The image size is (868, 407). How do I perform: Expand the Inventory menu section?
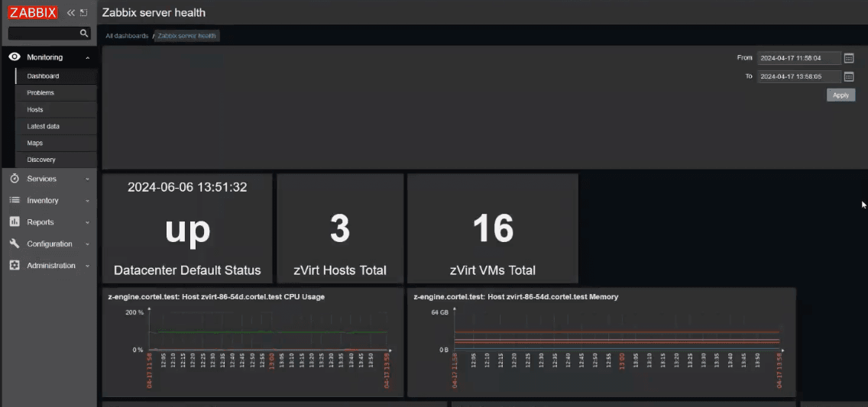[x=88, y=201]
